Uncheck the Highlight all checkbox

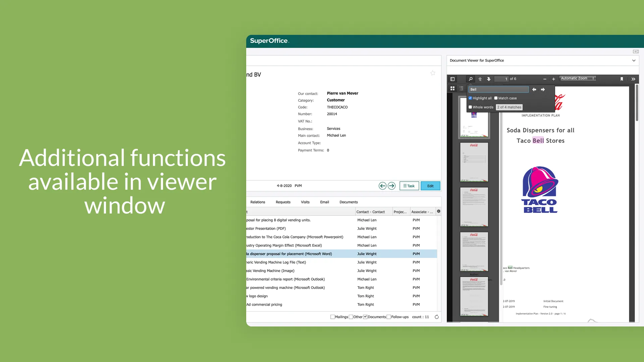pyautogui.click(x=470, y=98)
